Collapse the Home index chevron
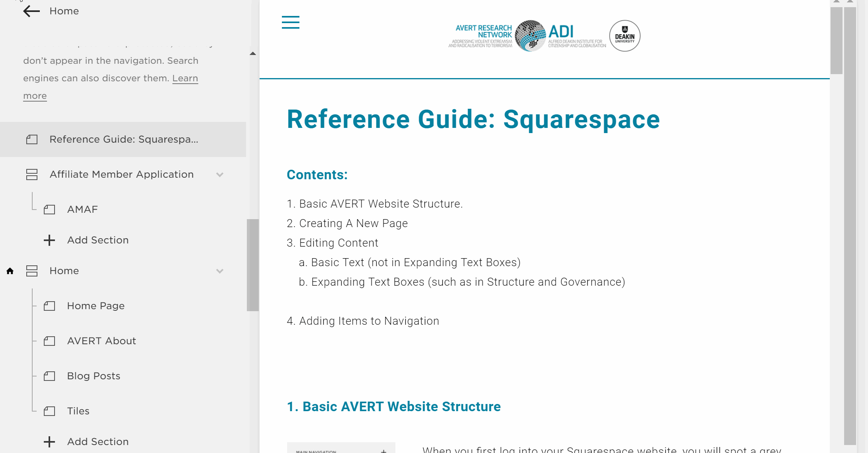868x453 pixels. (x=220, y=271)
